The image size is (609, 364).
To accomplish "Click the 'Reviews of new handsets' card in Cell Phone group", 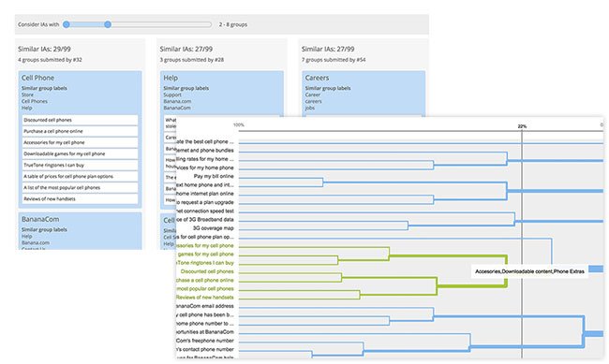I will (80, 198).
